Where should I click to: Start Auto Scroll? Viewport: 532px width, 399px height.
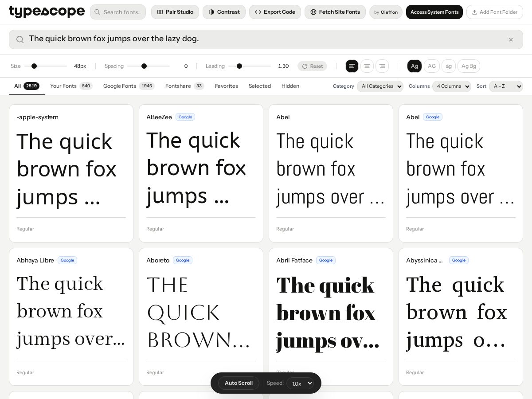point(239,383)
